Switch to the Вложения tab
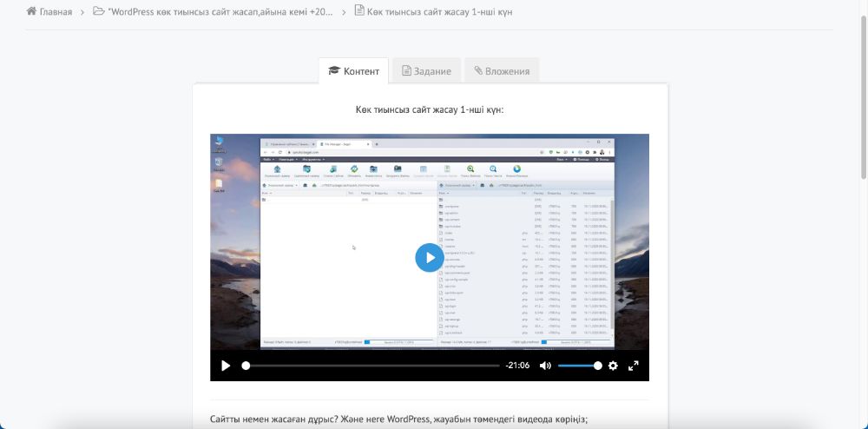Screen dimensions: 868x429 click(502, 71)
